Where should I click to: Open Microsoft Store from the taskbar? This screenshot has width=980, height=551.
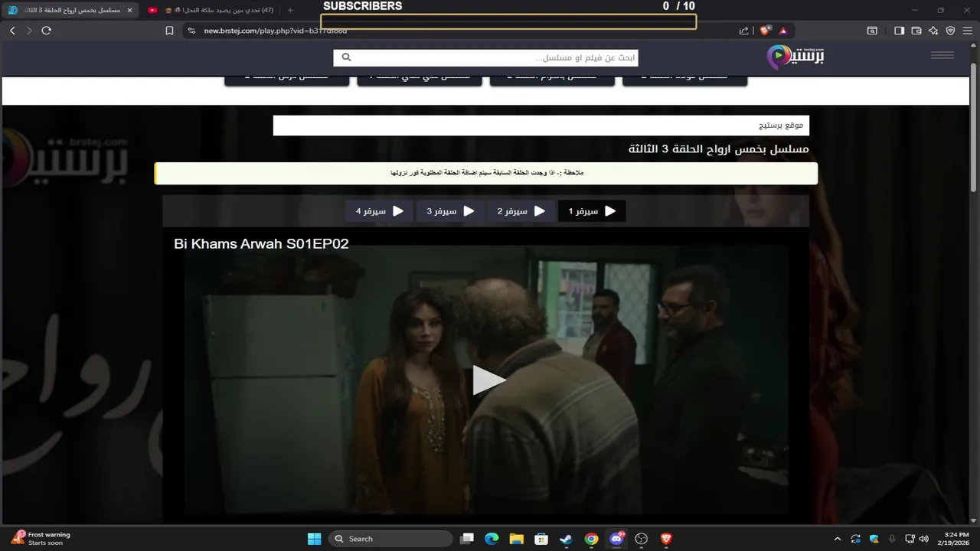click(541, 539)
